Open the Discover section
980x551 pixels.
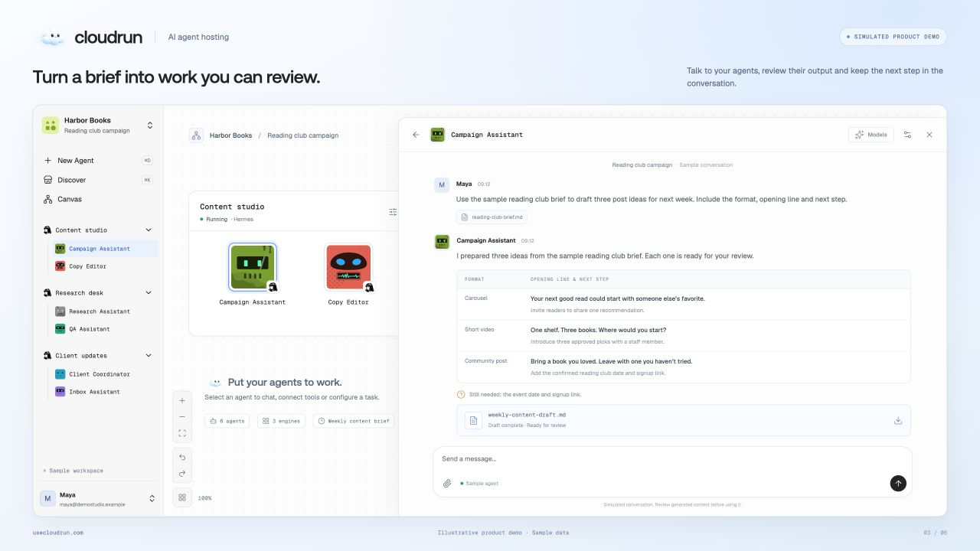click(x=98, y=180)
